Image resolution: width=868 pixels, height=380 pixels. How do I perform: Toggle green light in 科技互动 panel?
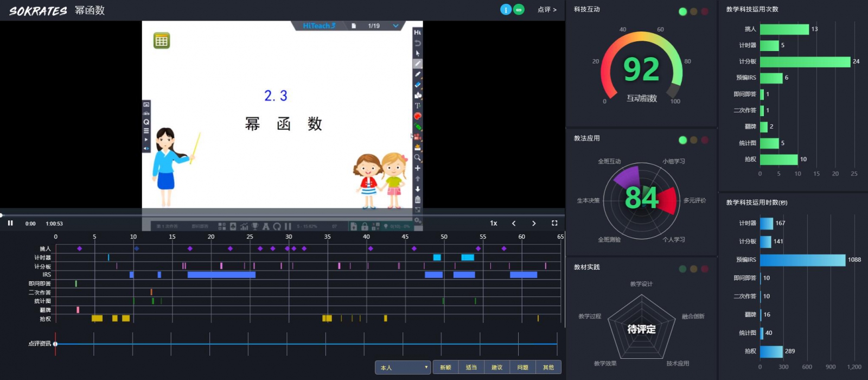(x=682, y=11)
